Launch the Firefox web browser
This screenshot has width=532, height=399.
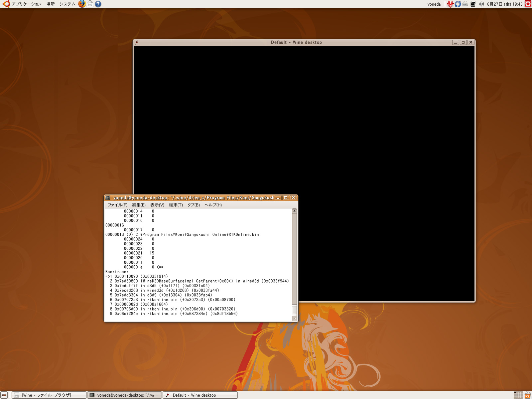82,4
